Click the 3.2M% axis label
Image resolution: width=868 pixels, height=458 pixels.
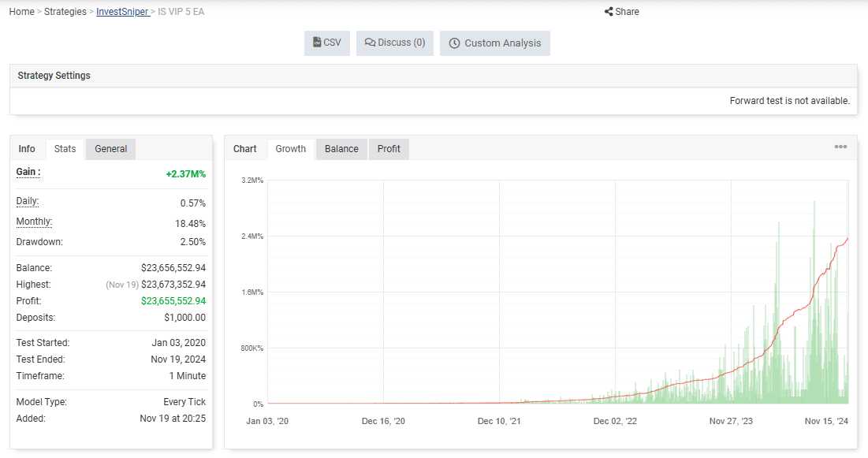tap(252, 181)
